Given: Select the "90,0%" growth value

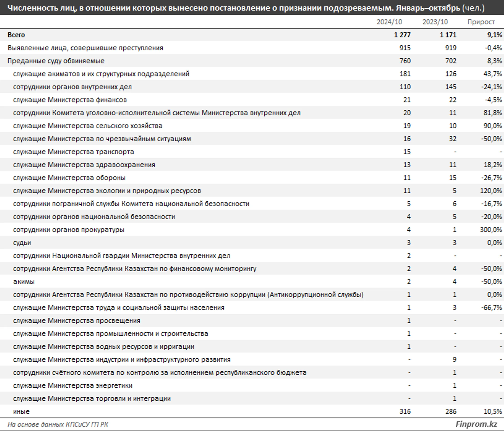Looking at the screenshot, I should click(x=493, y=126).
